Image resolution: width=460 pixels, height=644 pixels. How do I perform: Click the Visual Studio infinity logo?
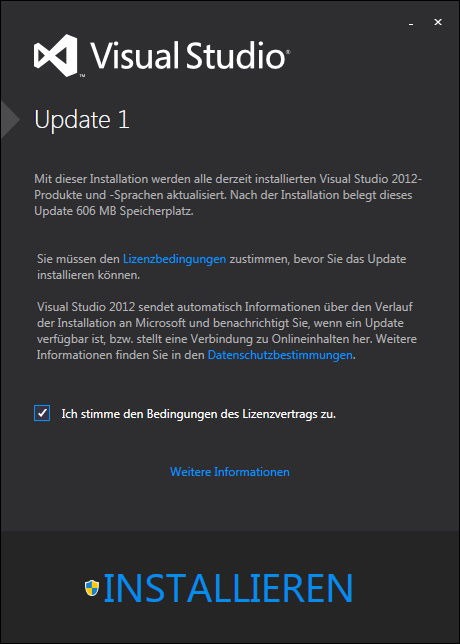coord(55,55)
